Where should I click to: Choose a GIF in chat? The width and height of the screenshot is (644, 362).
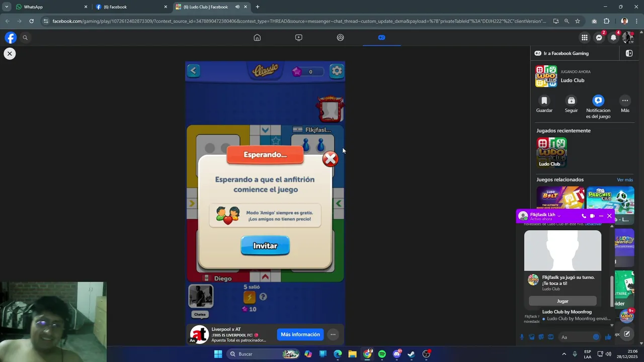550,337
